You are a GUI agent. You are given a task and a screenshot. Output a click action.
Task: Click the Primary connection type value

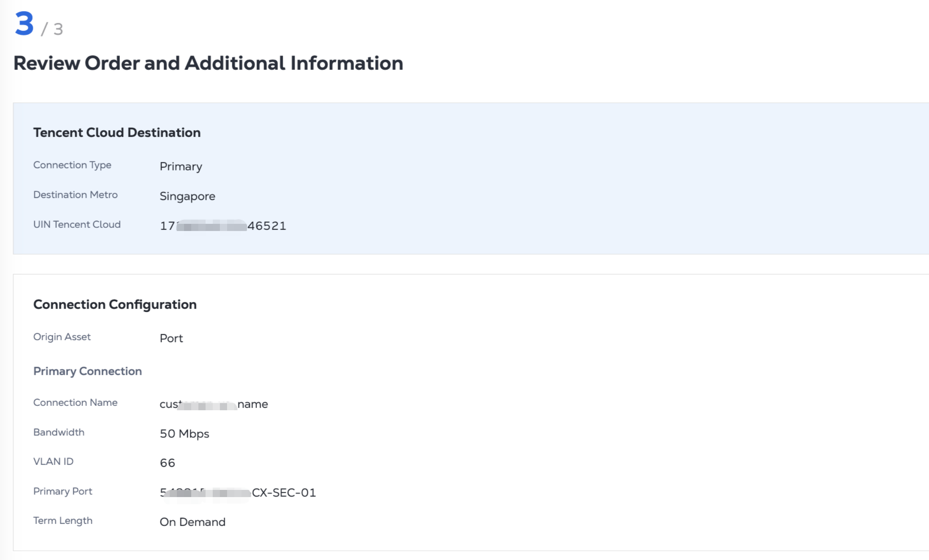pos(181,166)
